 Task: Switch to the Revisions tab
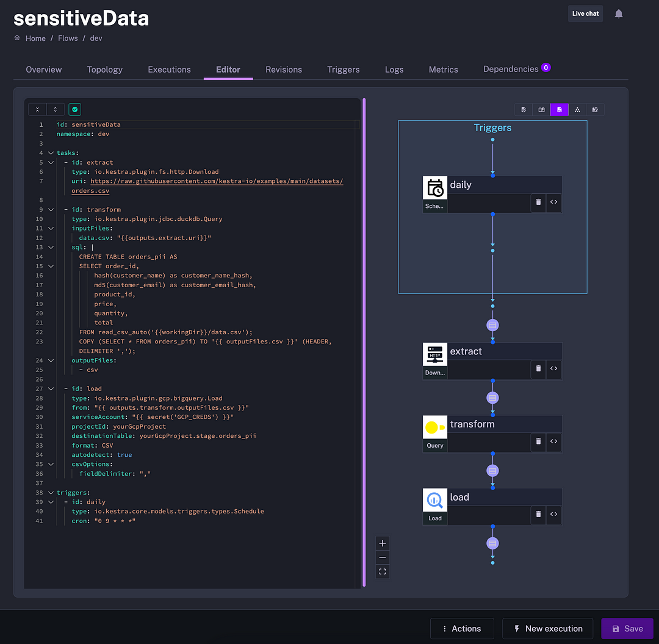[x=284, y=70]
